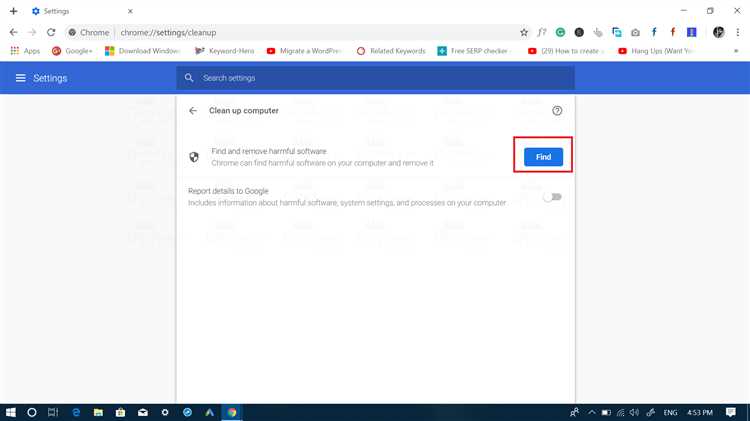The width and height of the screenshot is (750, 421).
Task: Toggle Report details to Google switch
Action: coord(552,197)
